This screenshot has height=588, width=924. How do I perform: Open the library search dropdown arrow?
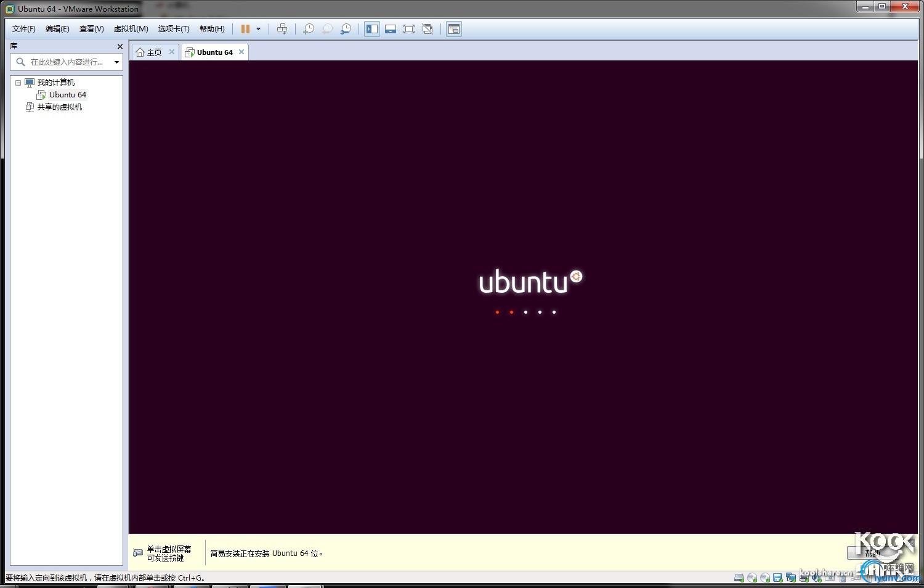tap(116, 62)
